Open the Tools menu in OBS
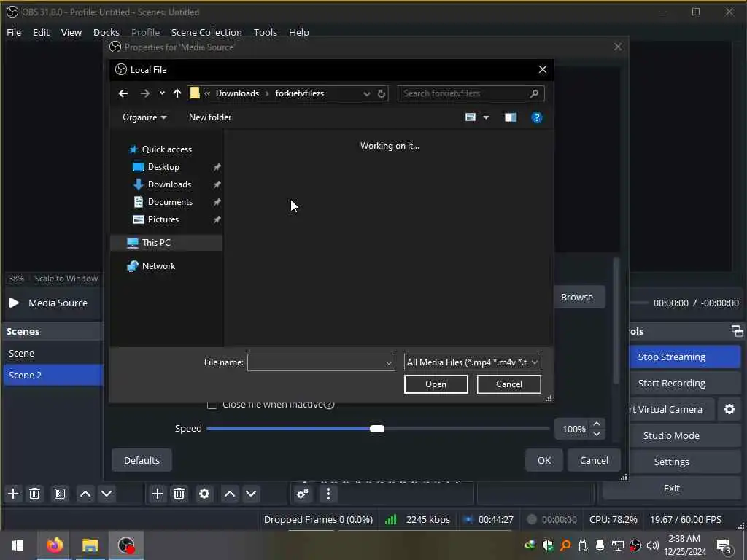 click(x=265, y=32)
